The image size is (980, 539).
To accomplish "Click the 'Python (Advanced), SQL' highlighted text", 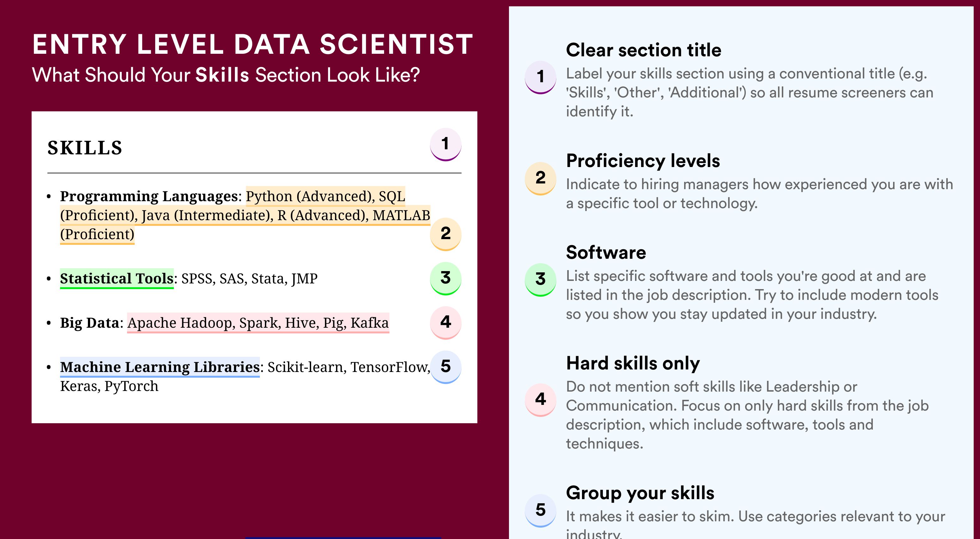I will [325, 196].
